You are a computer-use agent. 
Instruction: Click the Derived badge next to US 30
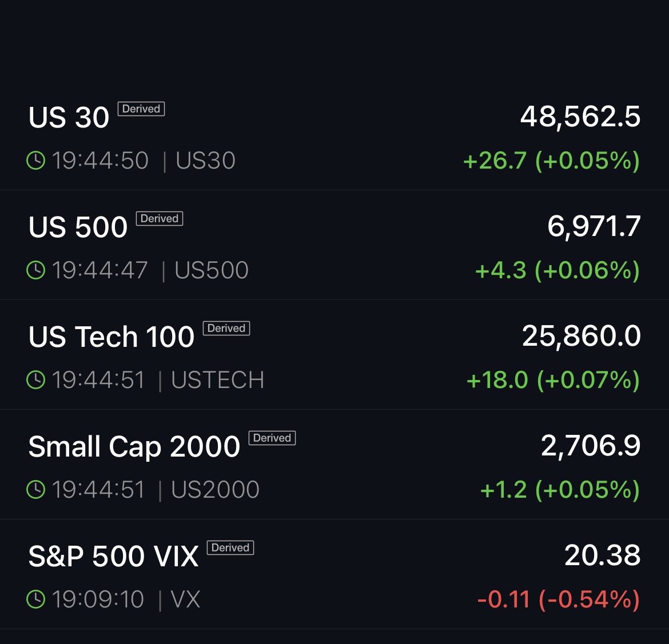click(x=141, y=109)
